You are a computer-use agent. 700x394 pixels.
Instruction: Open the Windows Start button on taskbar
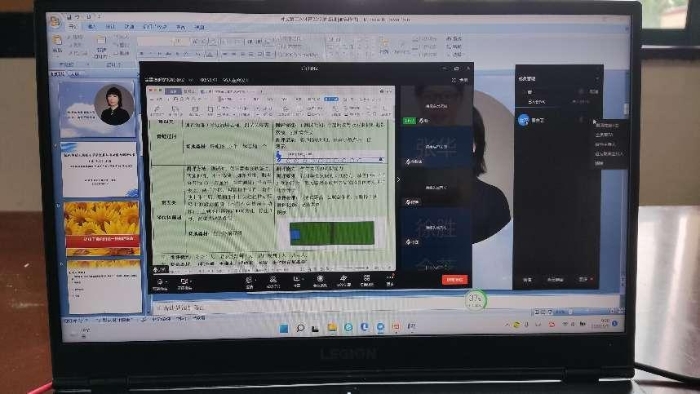point(284,328)
